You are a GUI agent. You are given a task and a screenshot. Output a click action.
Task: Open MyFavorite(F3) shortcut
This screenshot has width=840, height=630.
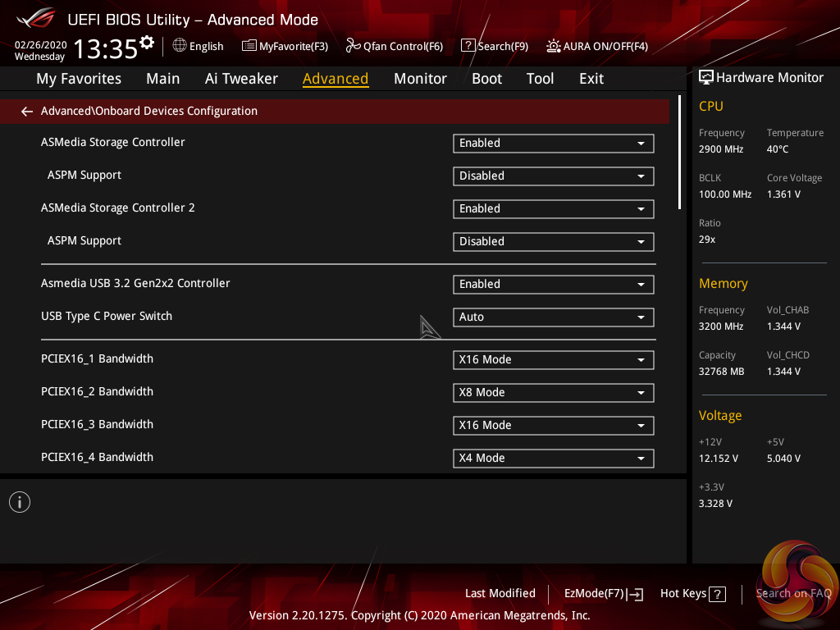(x=285, y=46)
